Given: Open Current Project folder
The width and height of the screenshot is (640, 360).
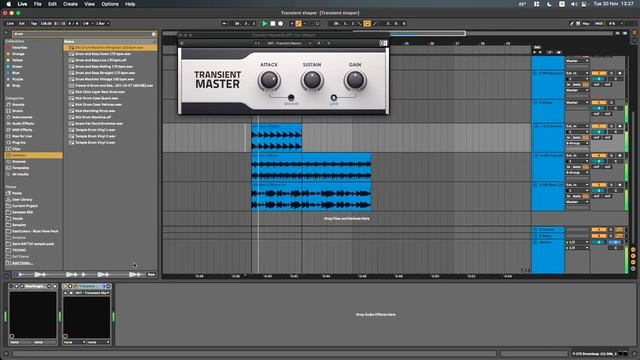Looking at the screenshot, I should 24,206.
